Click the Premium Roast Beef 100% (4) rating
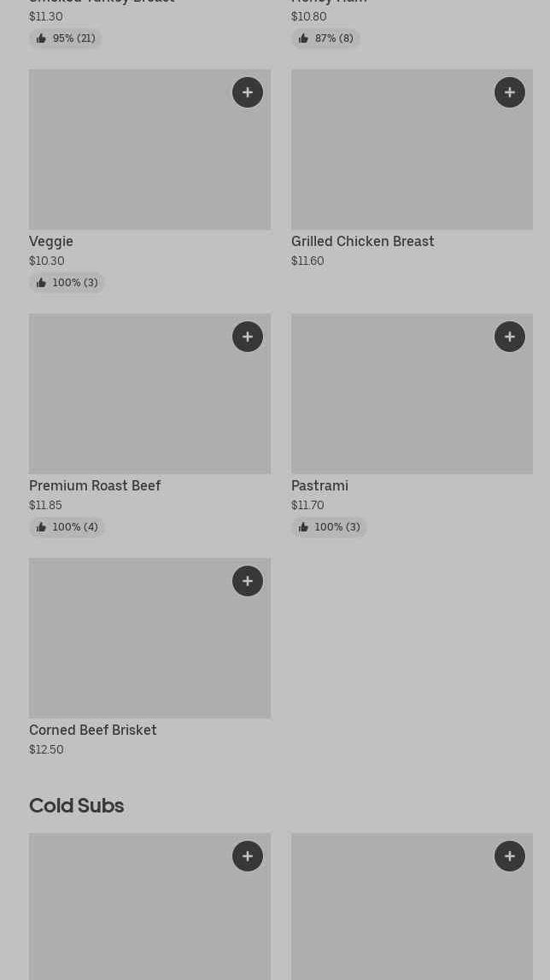Screen dimensions: 550x980 tap(67, 527)
